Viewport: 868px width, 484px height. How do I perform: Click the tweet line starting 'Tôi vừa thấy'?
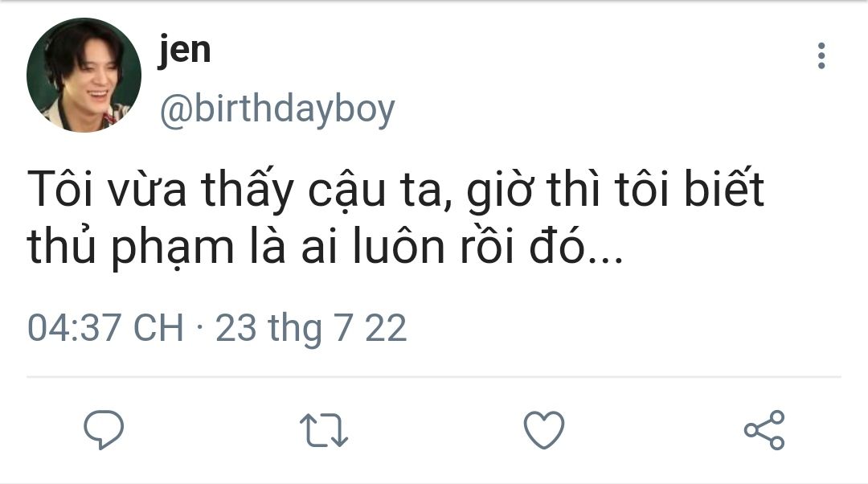395,189
